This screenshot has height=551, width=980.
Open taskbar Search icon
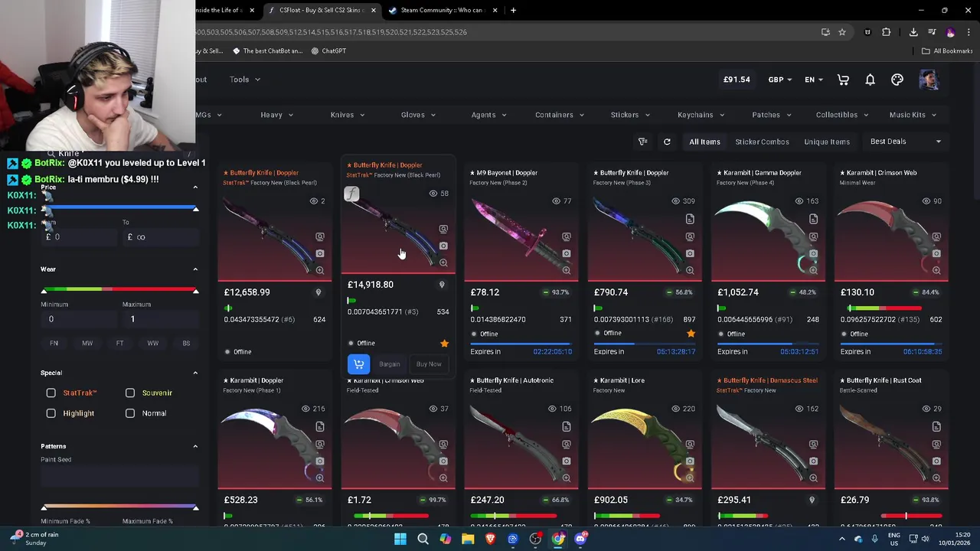(423, 539)
